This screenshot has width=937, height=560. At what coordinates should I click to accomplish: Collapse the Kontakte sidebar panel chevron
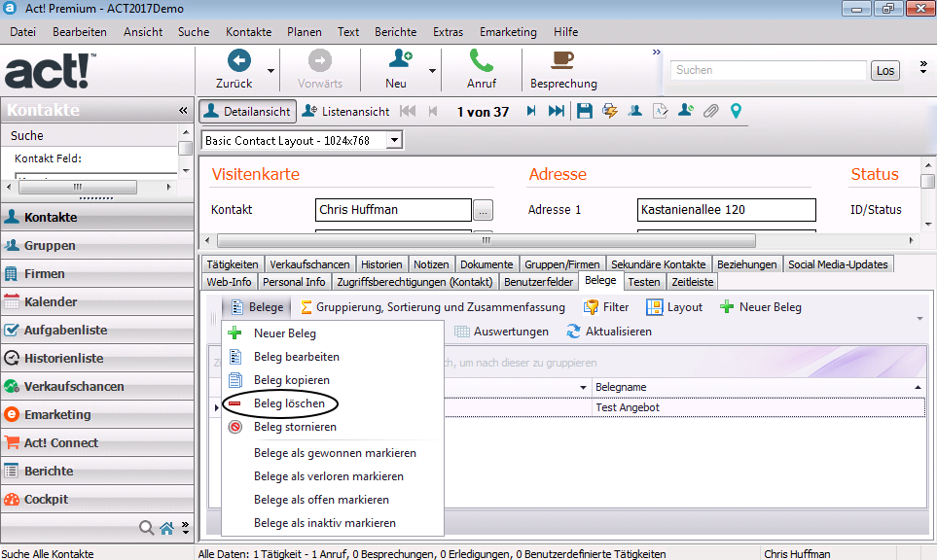point(183,111)
